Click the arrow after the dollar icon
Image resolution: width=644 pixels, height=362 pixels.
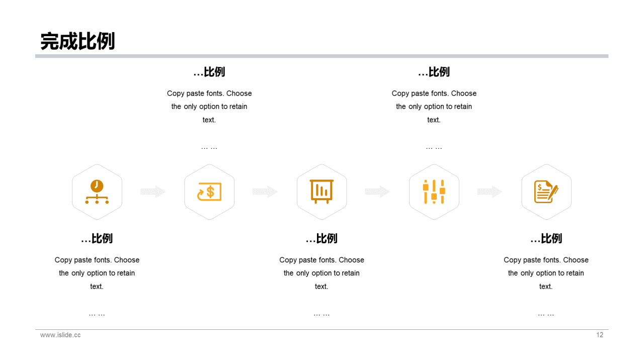point(266,192)
